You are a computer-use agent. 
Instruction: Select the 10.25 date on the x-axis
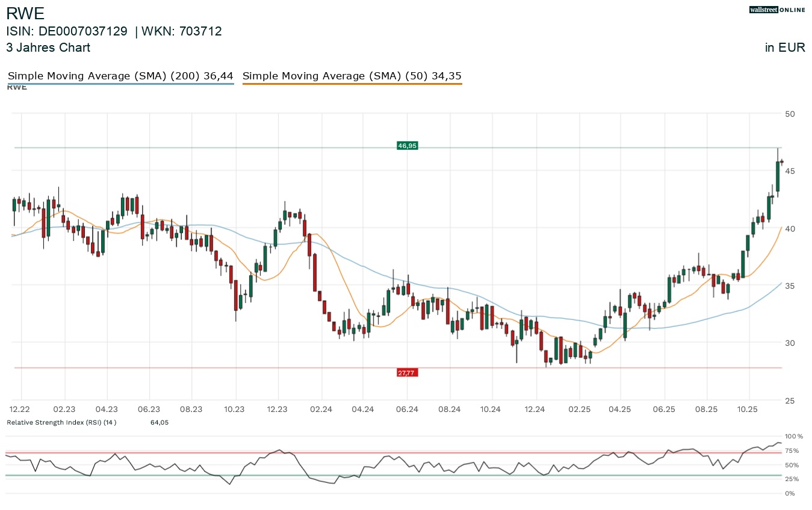[748, 409]
